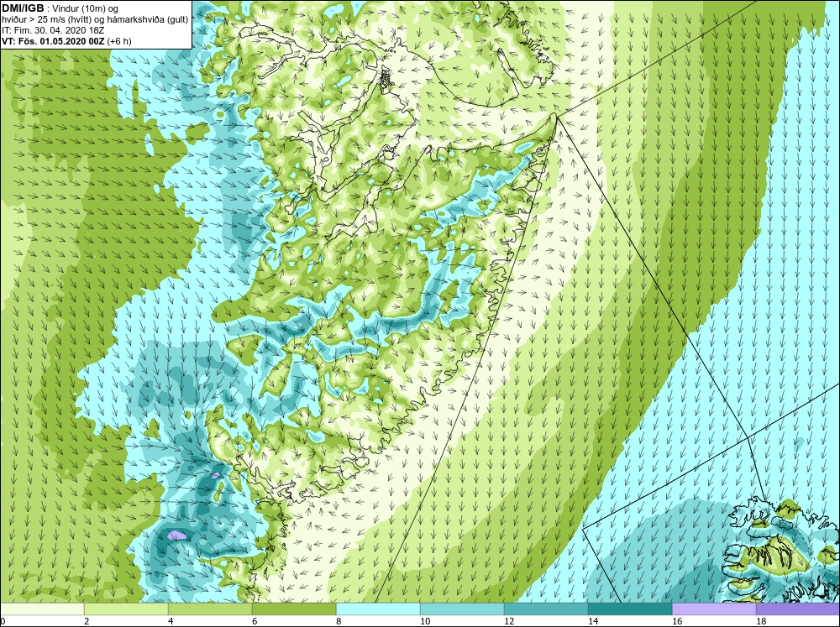Click the legend label '12'
The width and height of the screenshot is (840, 627).
pyautogui.click(x=510, y=621)
